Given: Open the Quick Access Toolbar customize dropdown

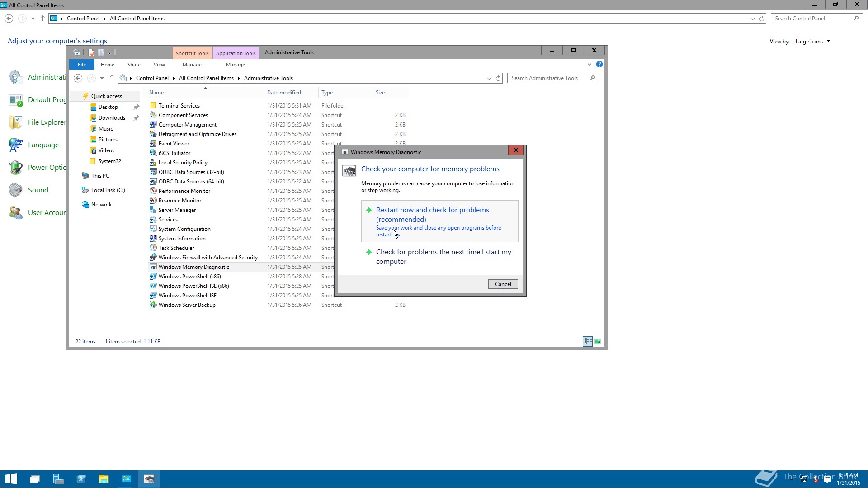Looking at the screenshot, I should pyautogui.click(x=109, y=53).
